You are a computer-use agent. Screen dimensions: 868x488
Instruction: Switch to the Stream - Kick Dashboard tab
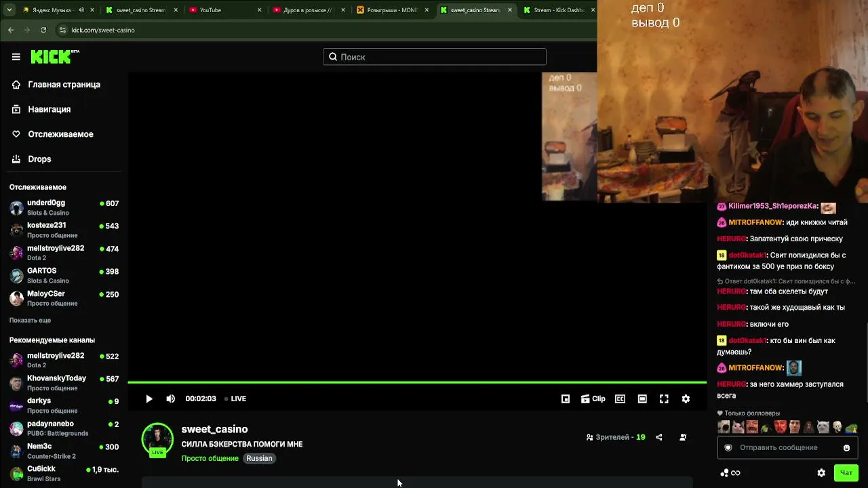[559, 10]
